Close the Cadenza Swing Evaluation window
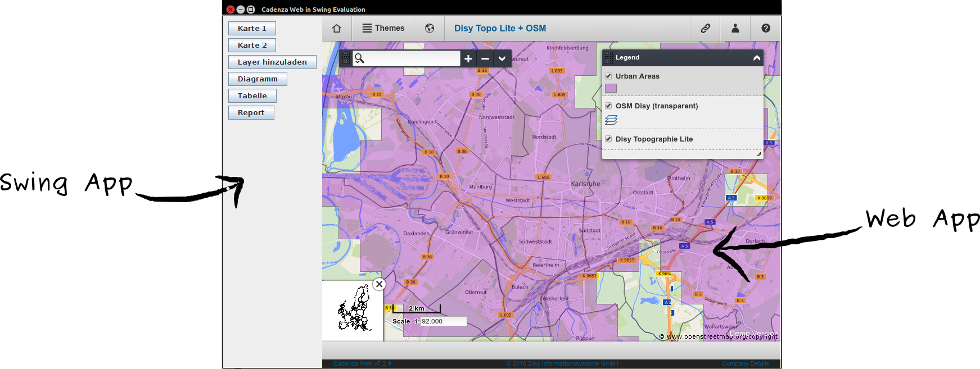The image size is (980, 369). coord(231,10)
